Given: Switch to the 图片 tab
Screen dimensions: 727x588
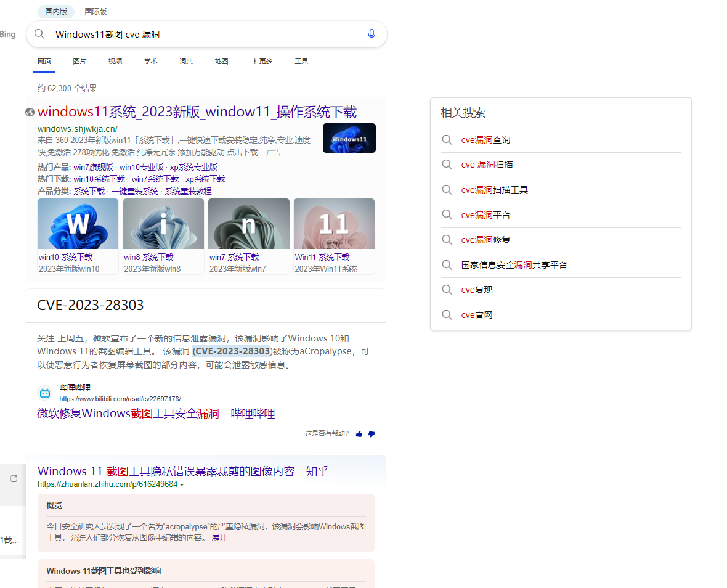Looking at the screenshot, I should pyautogui.click(x=79, y=61).
